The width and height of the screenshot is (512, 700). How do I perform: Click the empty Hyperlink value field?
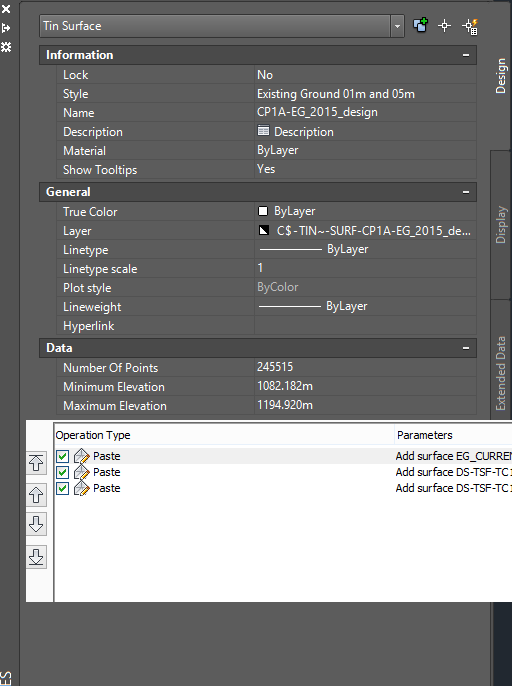pyautogui.click(x=365, y=325)
